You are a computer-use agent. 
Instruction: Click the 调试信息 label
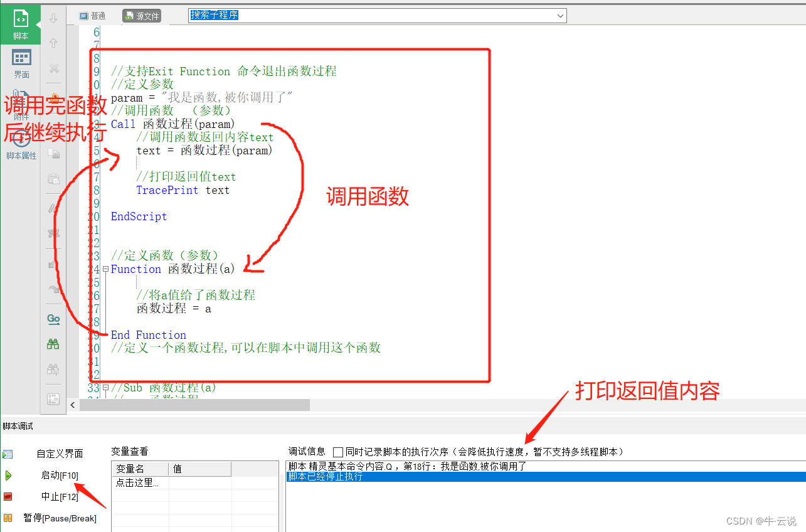(x=307, y=452)
